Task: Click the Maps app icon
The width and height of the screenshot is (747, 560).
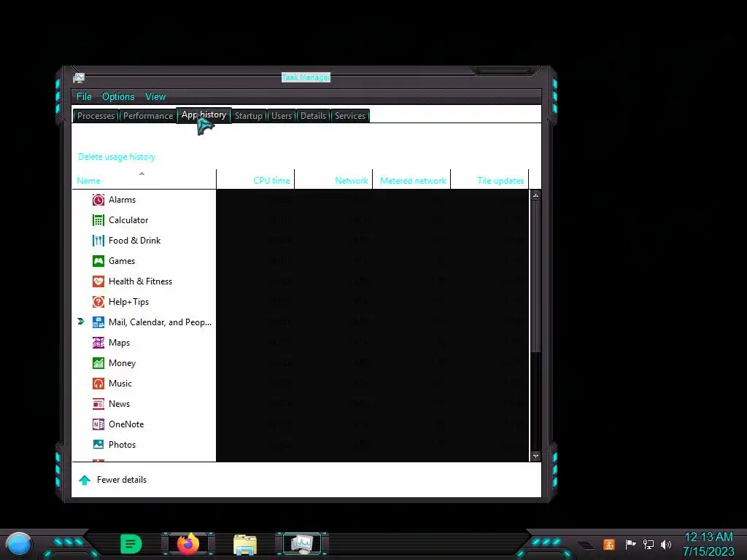Action: [98, 343]
